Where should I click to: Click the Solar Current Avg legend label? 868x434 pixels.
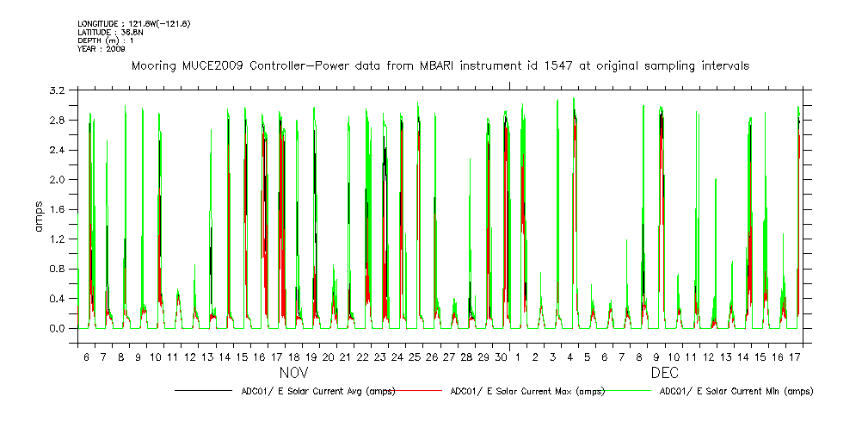pos(318,391)
